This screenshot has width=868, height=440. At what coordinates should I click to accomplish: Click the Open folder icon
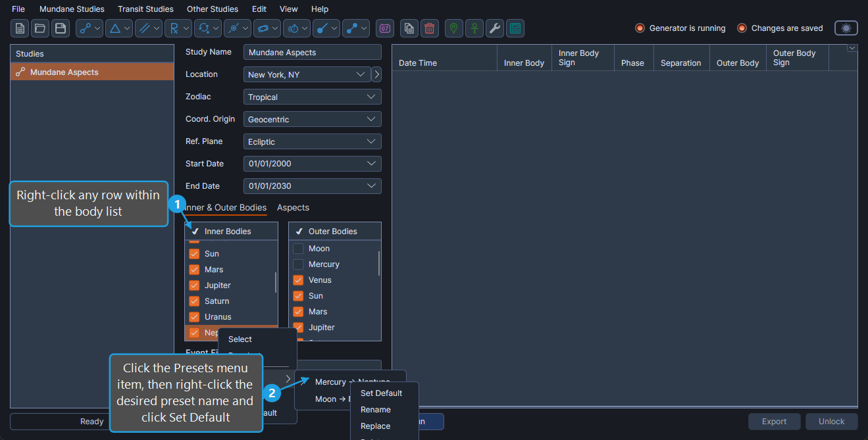tap(40, 28)
